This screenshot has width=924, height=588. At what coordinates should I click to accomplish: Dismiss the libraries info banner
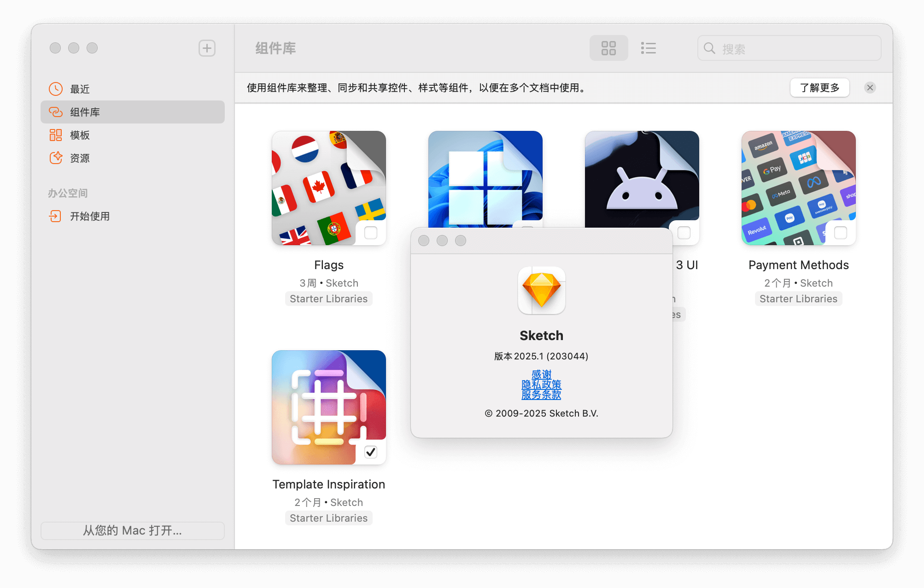(870, 88)
